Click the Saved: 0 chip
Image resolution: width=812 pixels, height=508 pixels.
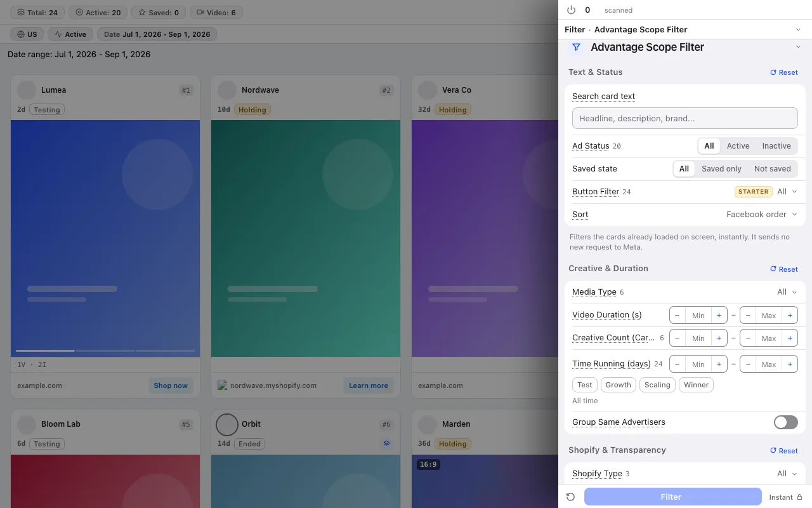click(159, 12)
